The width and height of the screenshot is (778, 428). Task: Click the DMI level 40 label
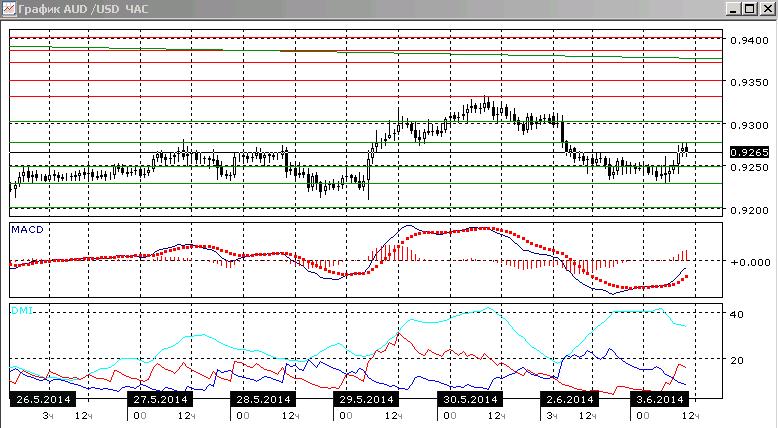coord(737,314)
